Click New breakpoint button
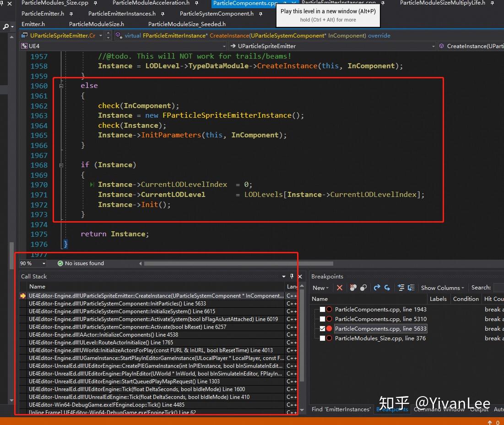 [x=319, y=288]
